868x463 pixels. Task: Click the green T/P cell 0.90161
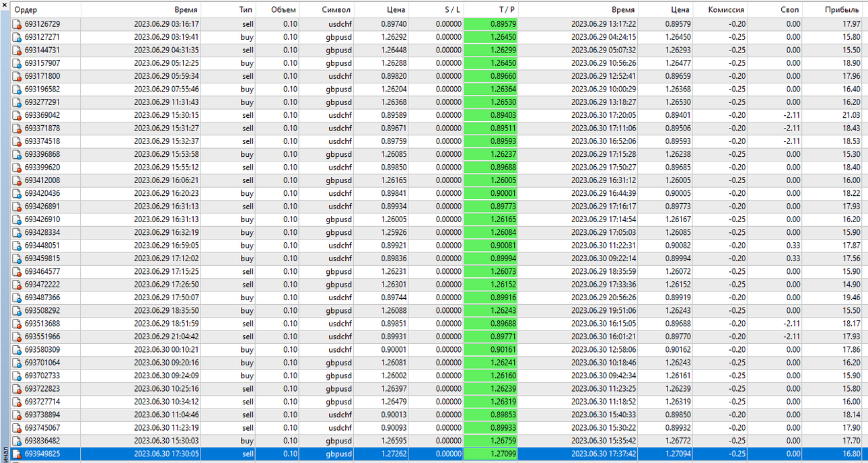coord(491,350)
